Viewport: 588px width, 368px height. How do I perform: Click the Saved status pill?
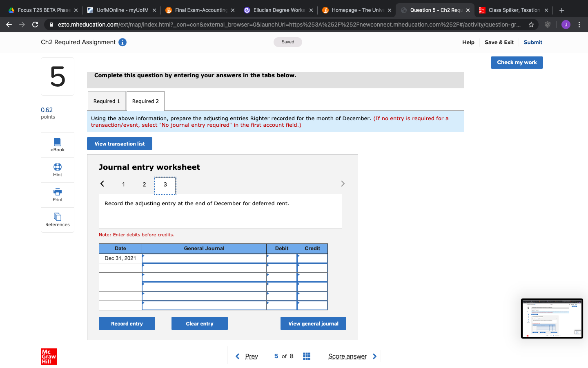coord(288,42)
